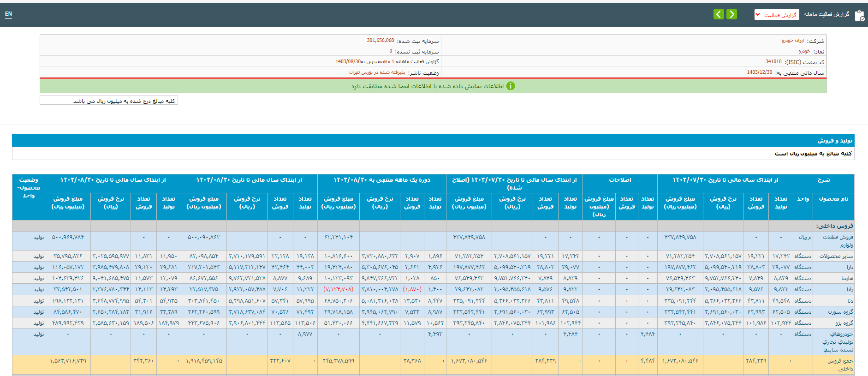Select the رانا product name
Viewport: 868px width, 376px height.
850,289
